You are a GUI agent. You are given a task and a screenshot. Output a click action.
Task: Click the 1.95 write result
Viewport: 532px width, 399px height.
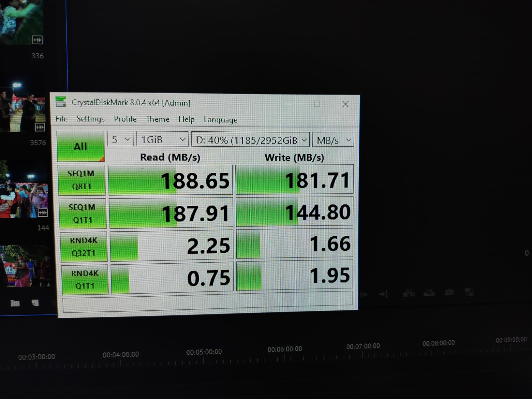click(294, 275)
